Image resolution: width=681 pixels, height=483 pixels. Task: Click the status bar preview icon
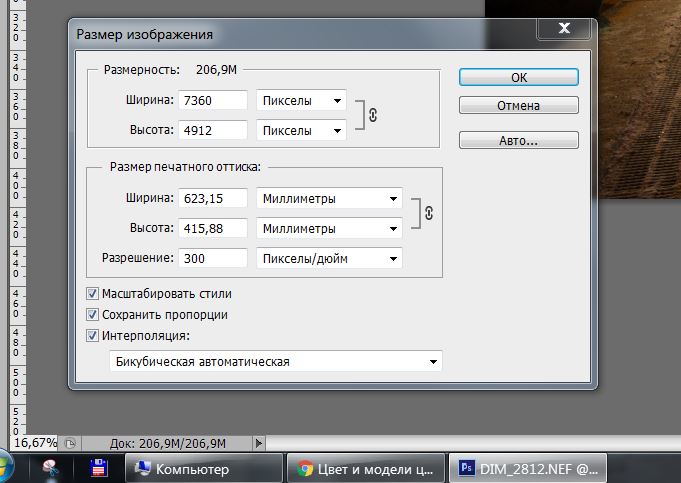tap(70, 443)
